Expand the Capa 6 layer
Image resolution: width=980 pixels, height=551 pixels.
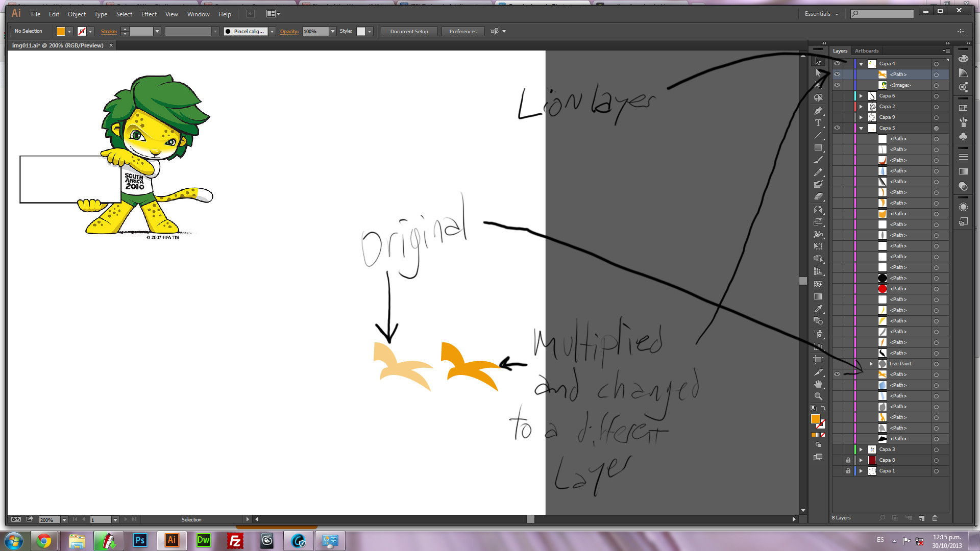point(861,96)
